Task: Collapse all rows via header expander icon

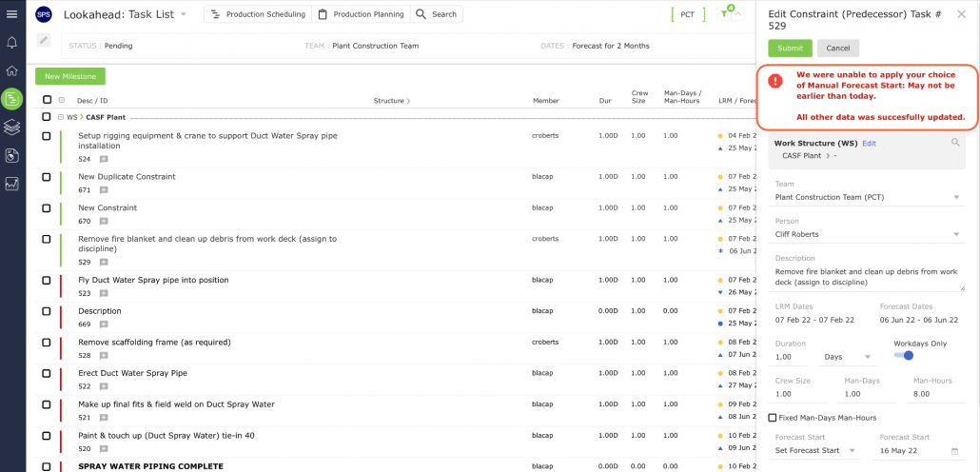Action: 62,100
